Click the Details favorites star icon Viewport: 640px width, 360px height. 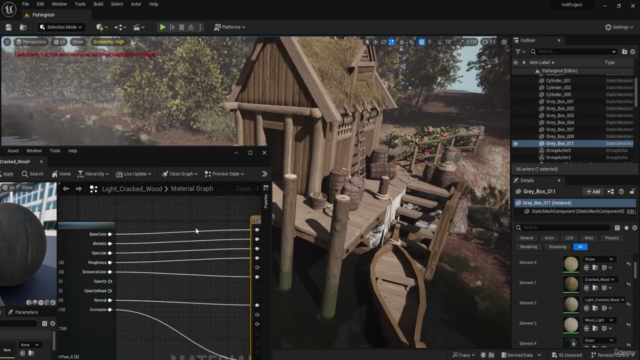click(x=627, y=228)
